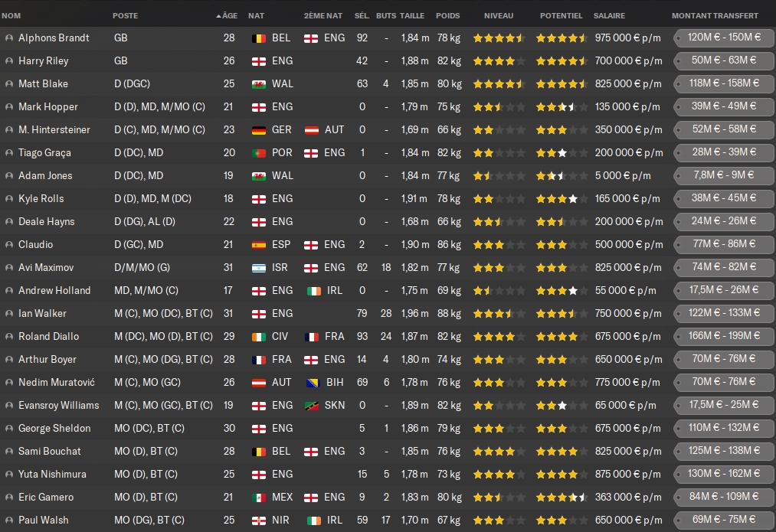Screen dimensions: 776x532
Task: Sort the list by ÂGE column
Action: click(227, 16)
